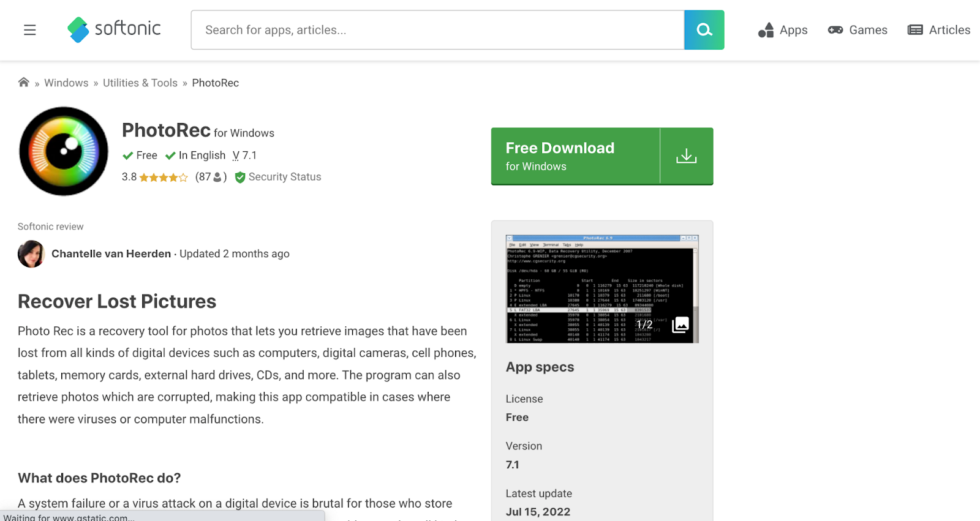Click Chantelle van Heerden's avatar
Image resolution: width=980 pixels, height=521 pixels.
coord(31,254)
